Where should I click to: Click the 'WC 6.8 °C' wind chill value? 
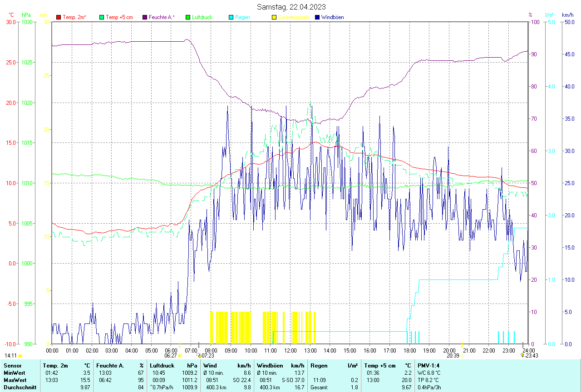(430, 372)
